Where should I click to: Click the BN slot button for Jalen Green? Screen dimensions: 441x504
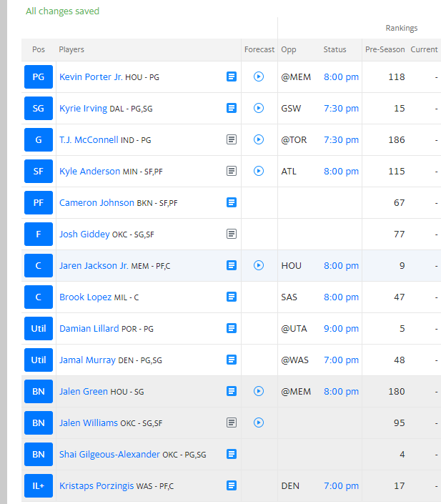tap(39, 392)
